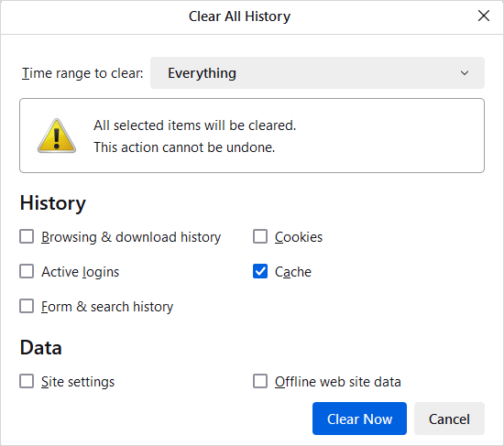Click the Data section heading

tap(41, 348)
